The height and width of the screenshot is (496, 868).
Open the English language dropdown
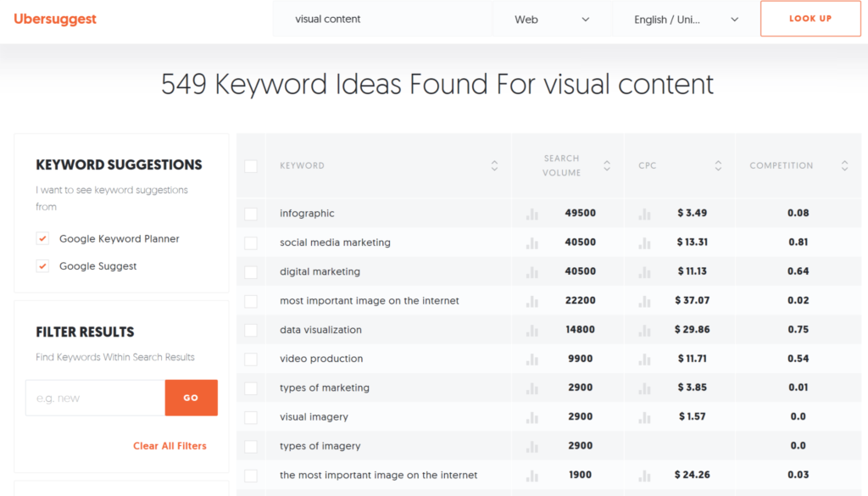[x=685, y=20]
